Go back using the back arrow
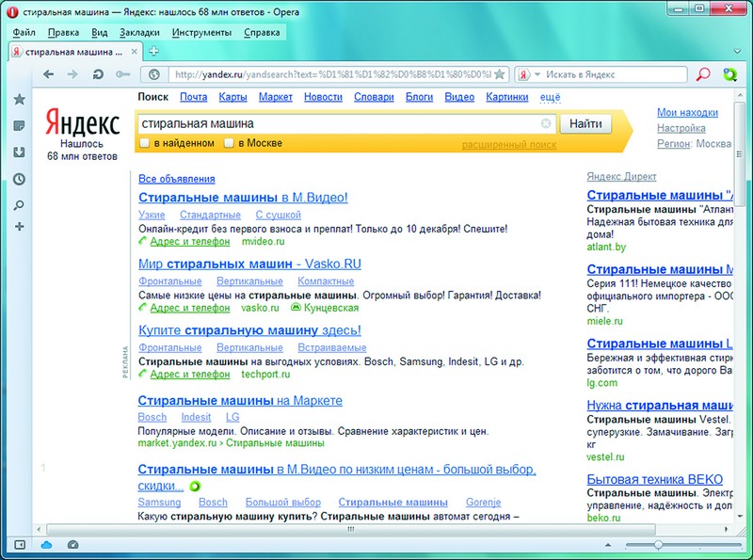Image resolution: width=753 pixels, height=560 pixels. [x=48, y=74]
